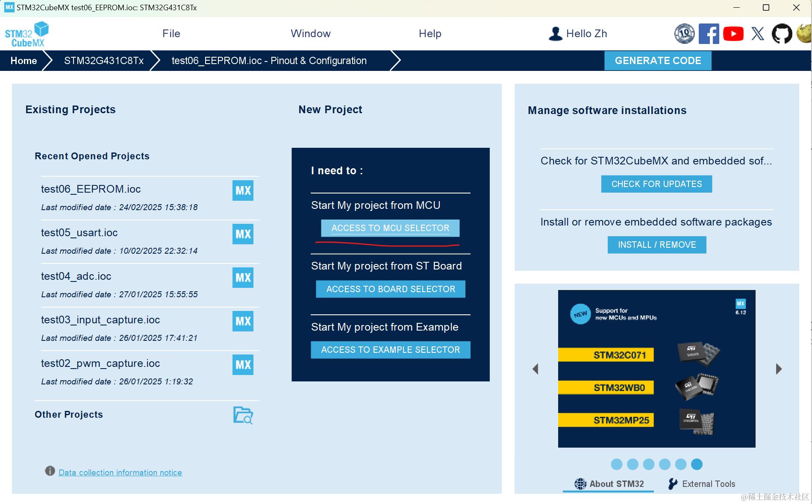The width and height of the screenshot is (812, 504).
Task: Click the Existing Projects heading
Action: pyautogui.click(x=71, y=110)
